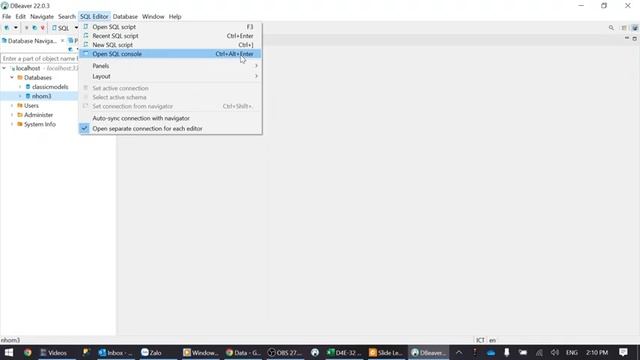
Task: Expand the Users folder
Action: (x=12, y=106)
